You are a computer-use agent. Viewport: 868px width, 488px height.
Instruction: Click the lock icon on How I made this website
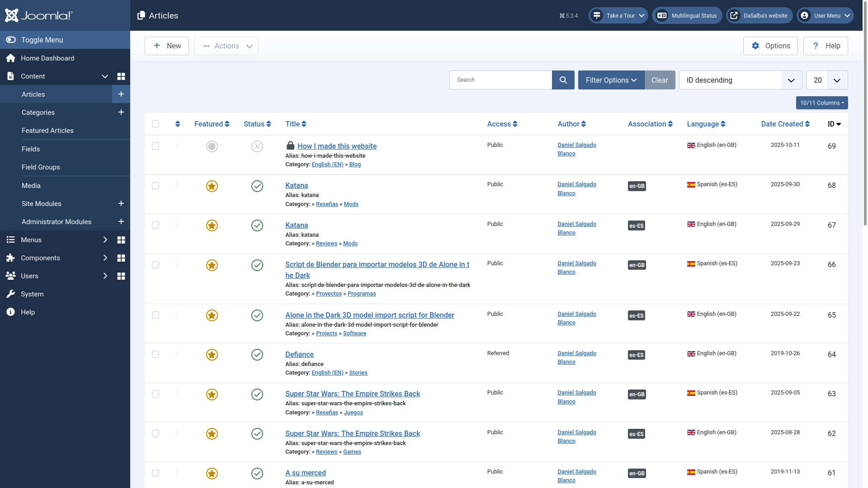[290, 145]
